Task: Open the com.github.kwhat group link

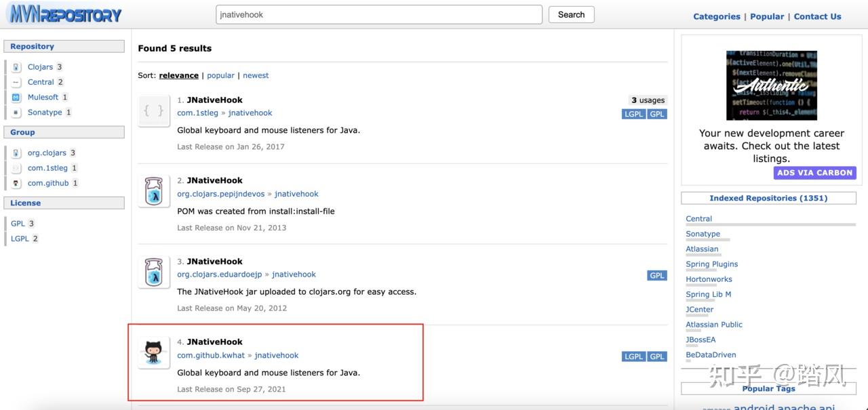Action: 211,355
